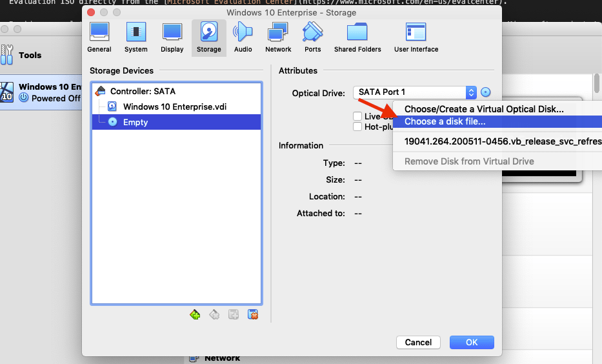Select Controller: SATA in storage tree
This screenshot has height=364, width=602.
click(142, 91)
